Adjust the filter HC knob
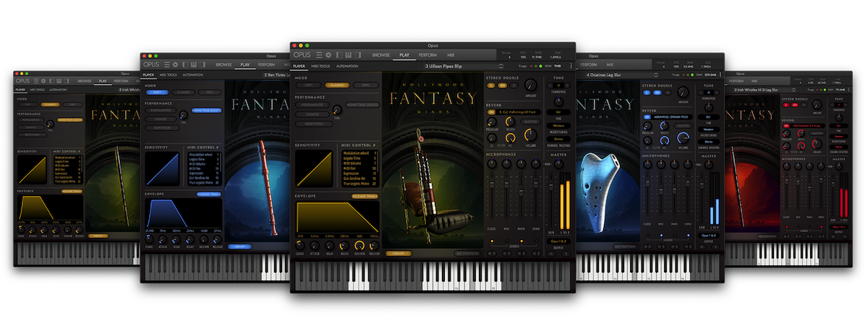The height and width of the screenshot is (332, 868). pos(510,137)
